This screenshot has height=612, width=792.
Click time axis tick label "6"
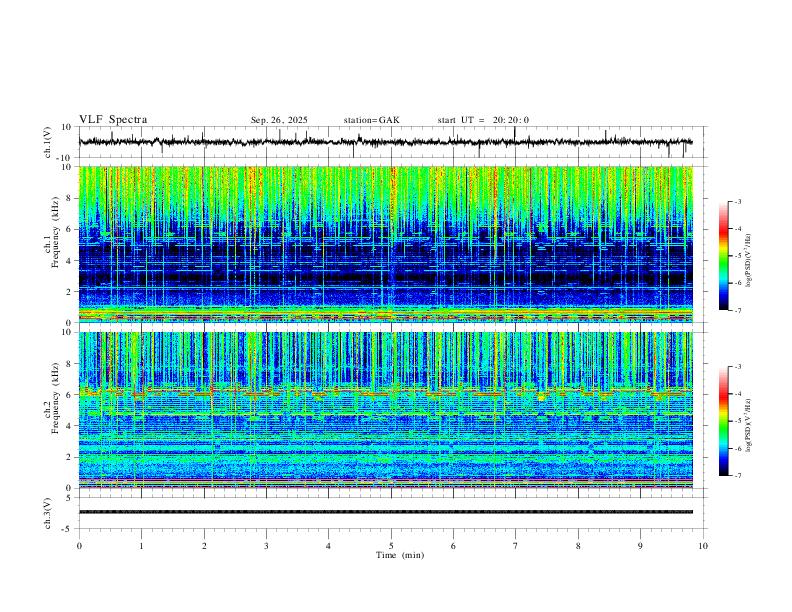(453, 546)
